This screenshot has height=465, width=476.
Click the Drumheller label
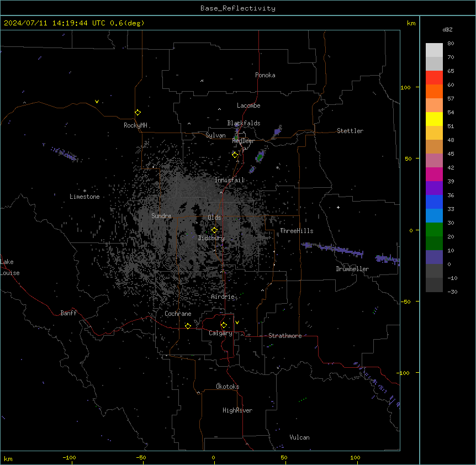(352, 269)
